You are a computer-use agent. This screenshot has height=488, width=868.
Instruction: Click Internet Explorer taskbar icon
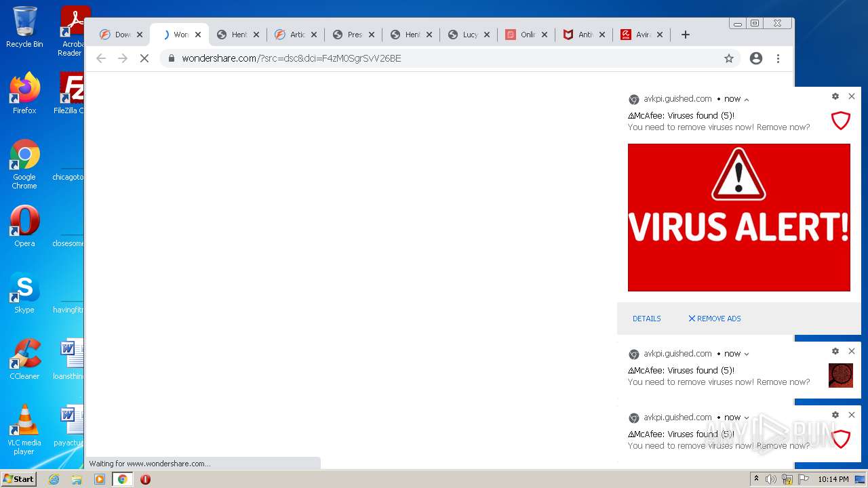point(54,479)
